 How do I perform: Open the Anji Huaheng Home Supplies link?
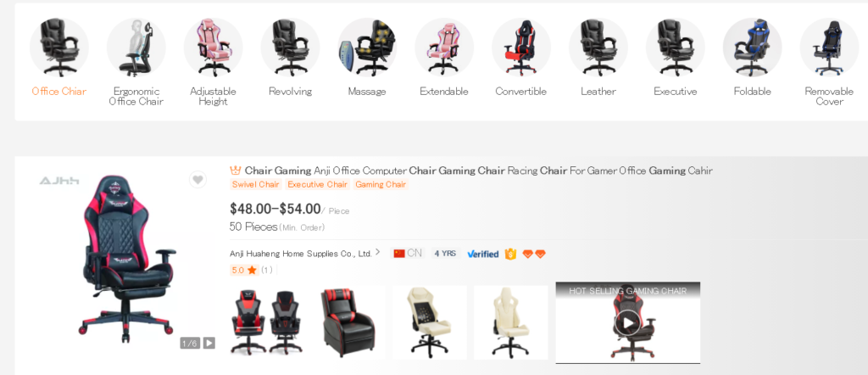tap(301, 254)
